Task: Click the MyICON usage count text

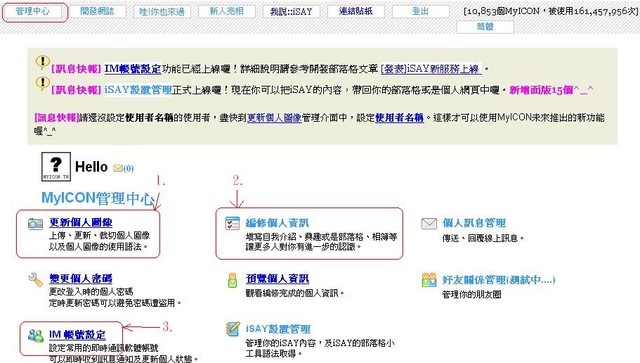Action: [551, 11]
